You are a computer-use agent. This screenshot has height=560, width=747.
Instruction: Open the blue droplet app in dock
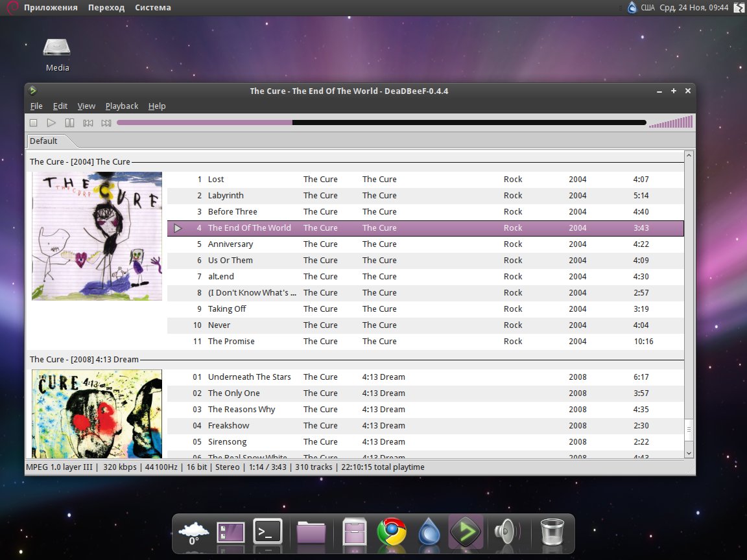(x=429, y=531)
